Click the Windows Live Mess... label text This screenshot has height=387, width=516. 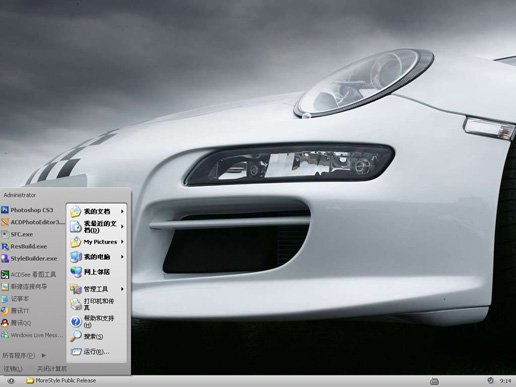[37, 335]
